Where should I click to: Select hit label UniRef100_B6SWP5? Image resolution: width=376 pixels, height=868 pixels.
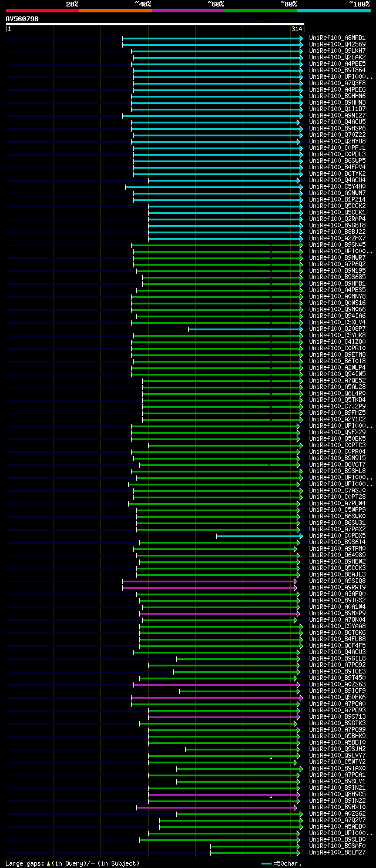click(337, 160)
